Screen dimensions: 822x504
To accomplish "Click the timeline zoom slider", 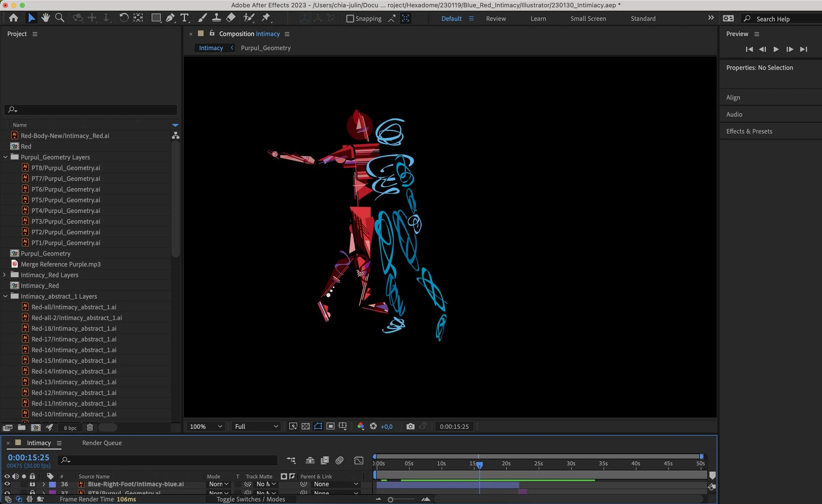I will click(391, 500).
